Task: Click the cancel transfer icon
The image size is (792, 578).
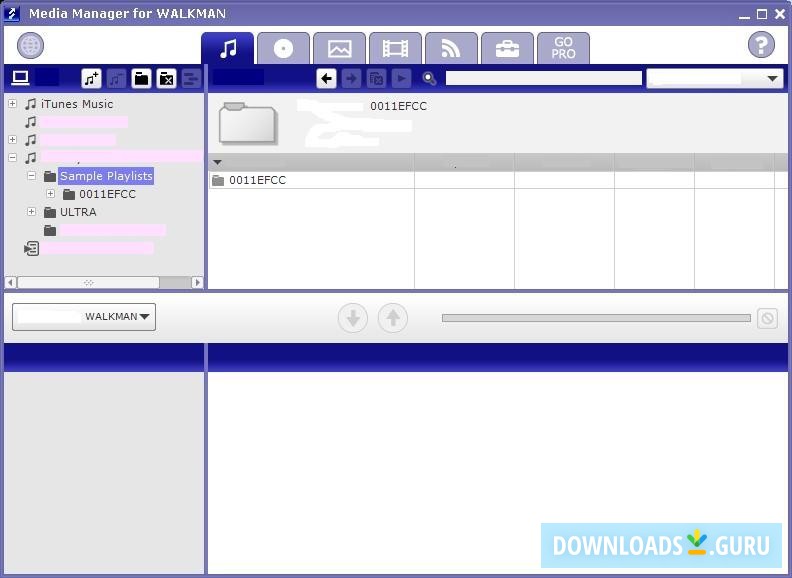Action: pos(767,318)
